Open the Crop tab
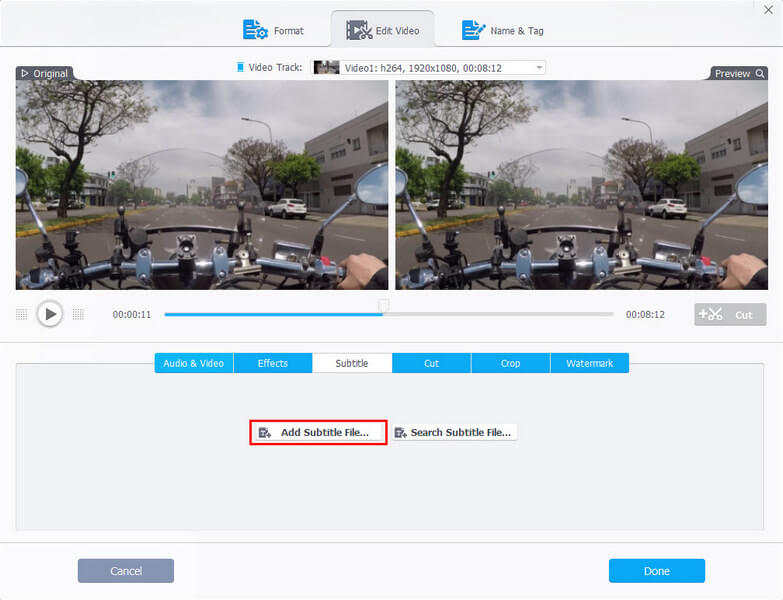 click(x=510, y=363)
